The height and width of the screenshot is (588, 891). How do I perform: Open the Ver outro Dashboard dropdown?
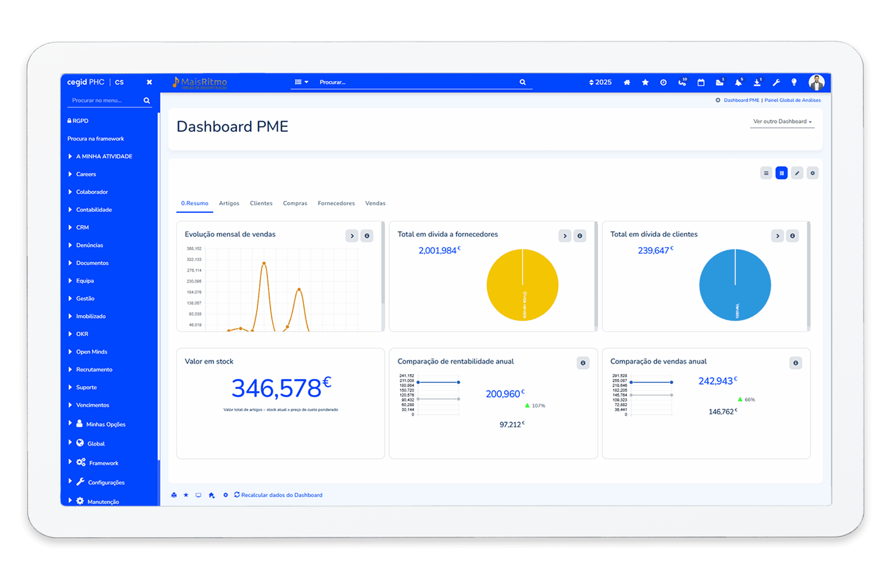782,121
